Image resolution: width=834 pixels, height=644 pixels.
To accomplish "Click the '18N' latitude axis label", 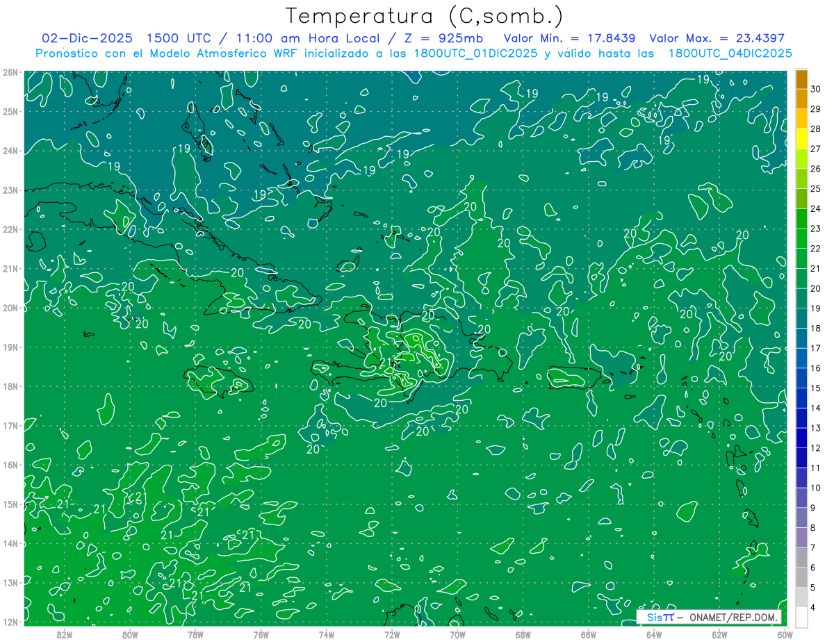I will point(10,386).
